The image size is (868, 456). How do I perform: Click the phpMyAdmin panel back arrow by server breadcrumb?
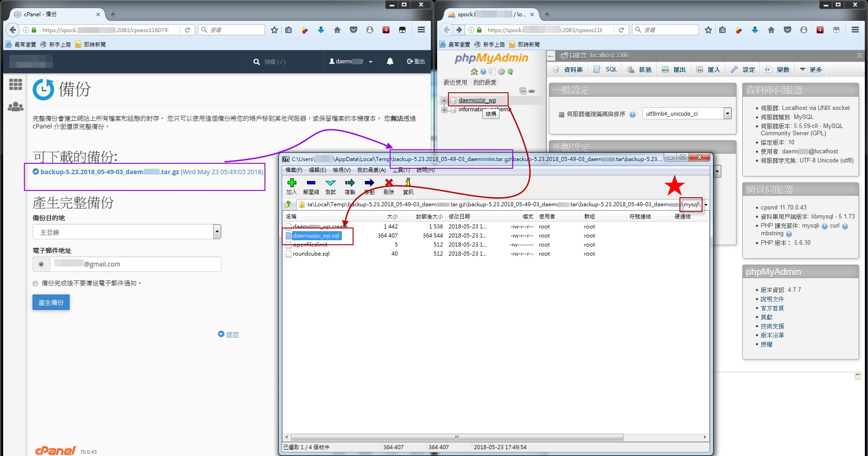click(551, 56)
